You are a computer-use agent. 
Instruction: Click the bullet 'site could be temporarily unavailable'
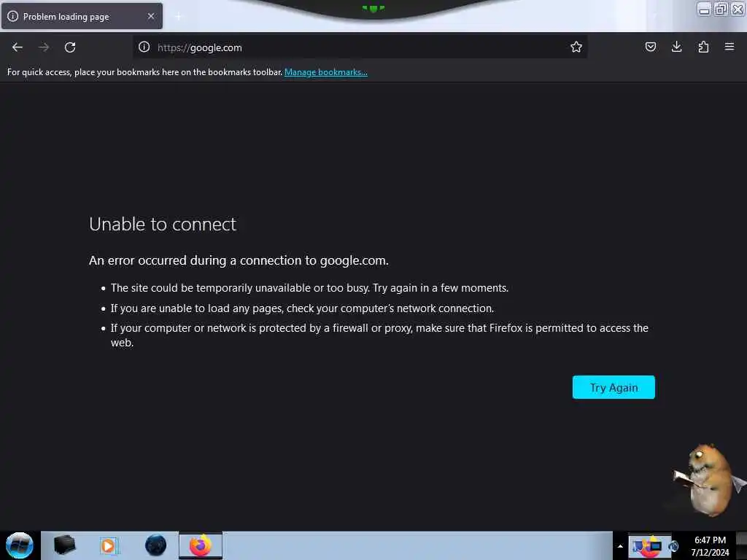coord(309,287)
